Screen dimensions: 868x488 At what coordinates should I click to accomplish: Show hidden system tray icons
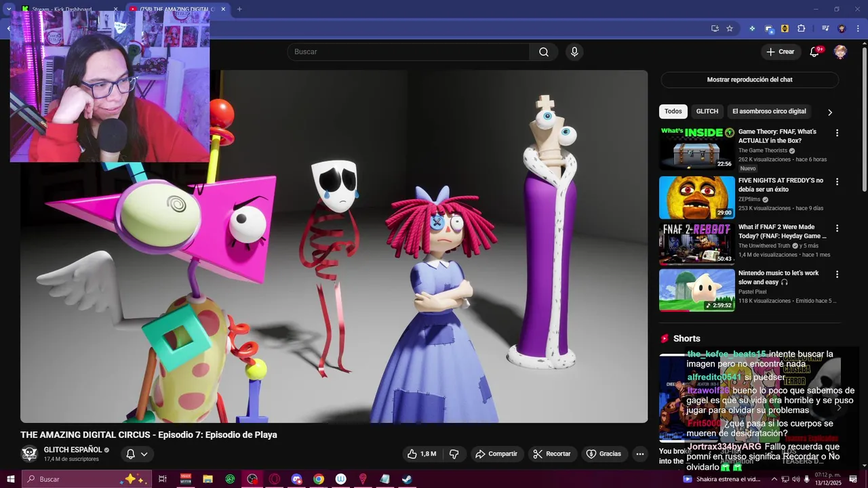pos(774,479)
